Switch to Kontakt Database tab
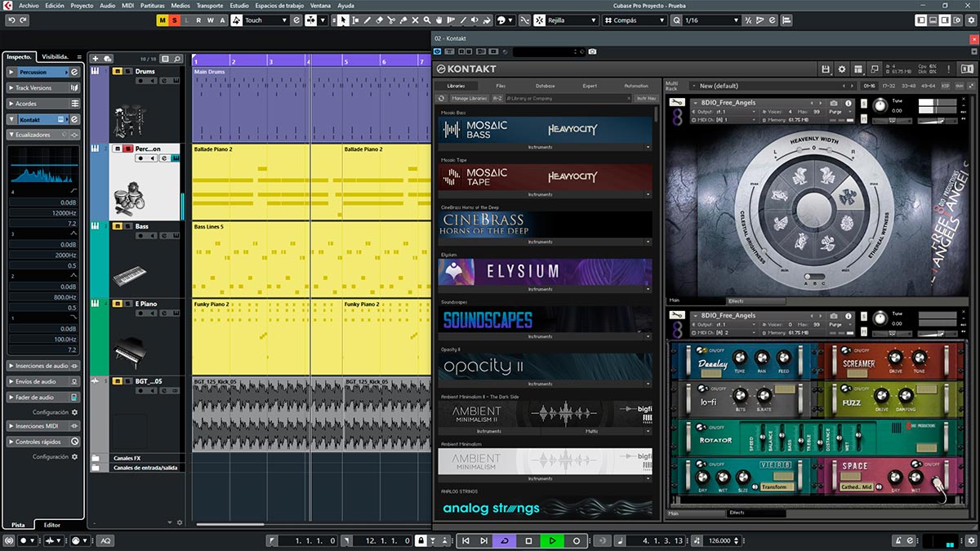980x551 pixels. (x=545, y=86)
